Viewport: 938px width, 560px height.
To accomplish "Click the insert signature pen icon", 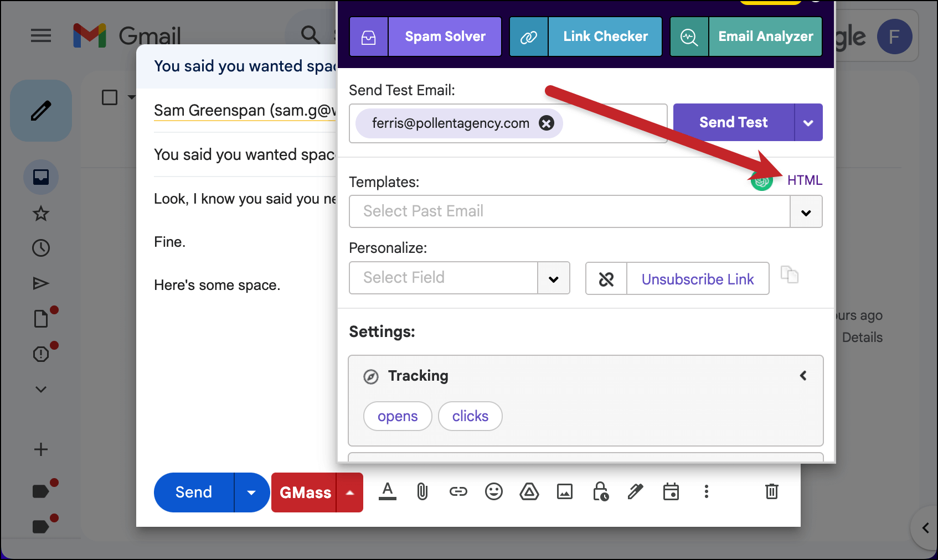I will tap(636, 491).
